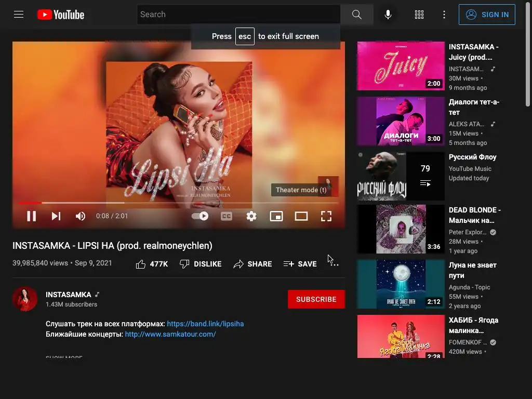Open the Диалоги тет-а-тет thumbnail
The height and width of the screenshot is (399, 532).
pos(401,121)
